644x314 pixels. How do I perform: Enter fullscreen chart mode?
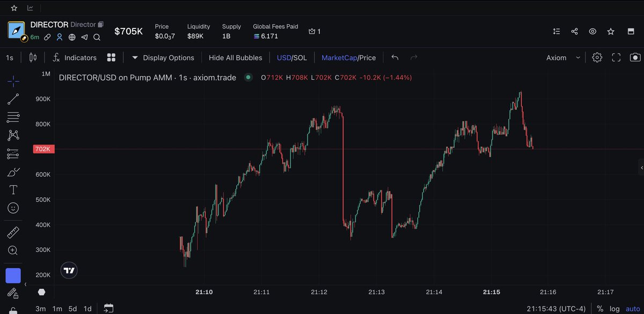point(616,57)
